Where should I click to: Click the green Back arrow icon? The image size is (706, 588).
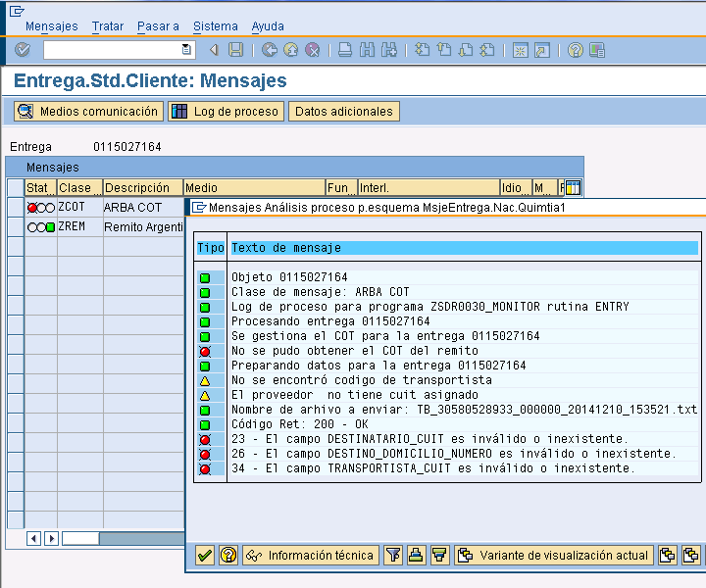coord(270,49)
